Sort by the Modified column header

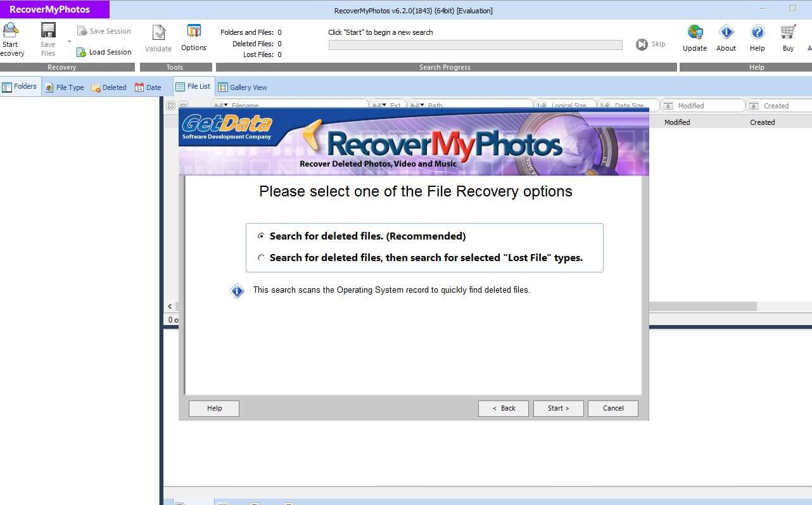click(677, 122)
